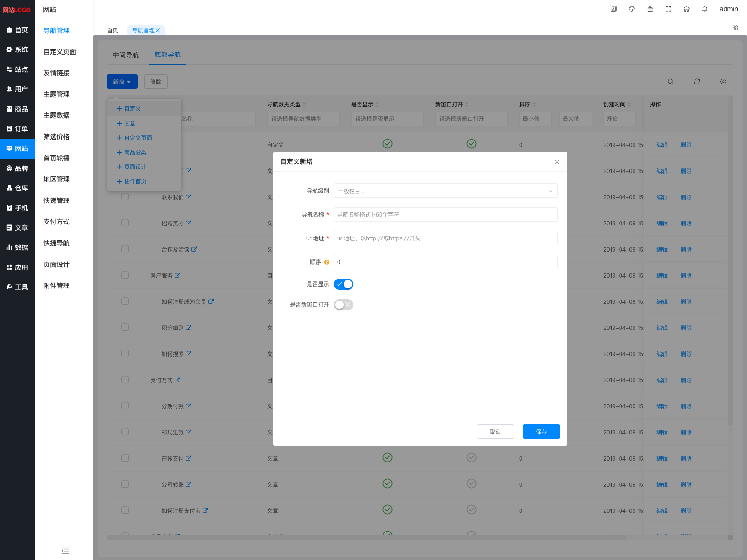The width and height of the screenshot is (747, 560).
Task: Expand the 新增 dropdown button
Action: point(122,82)
